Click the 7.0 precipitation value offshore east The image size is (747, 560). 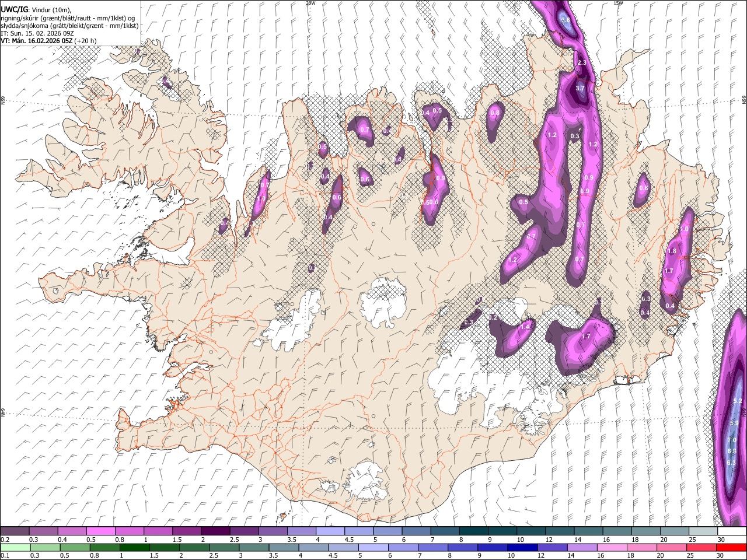tap(732, 440)
